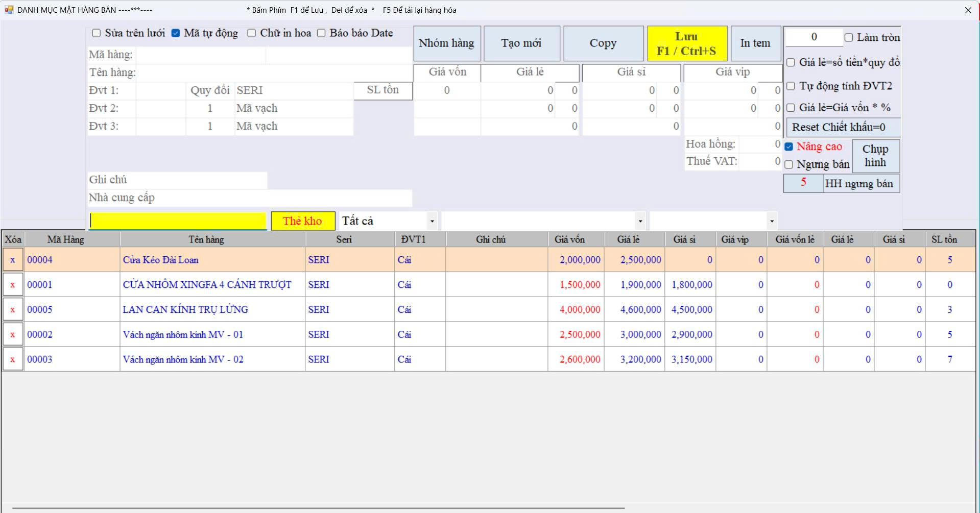Sort by Tên hàng column header
This screenshot has height=513, width=980.
coord(206,239)
